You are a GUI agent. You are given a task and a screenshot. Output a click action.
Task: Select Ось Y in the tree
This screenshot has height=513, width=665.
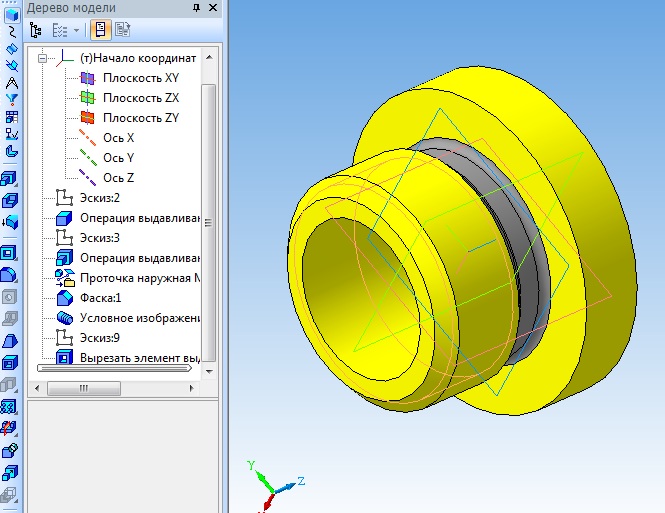pos(118,158)
